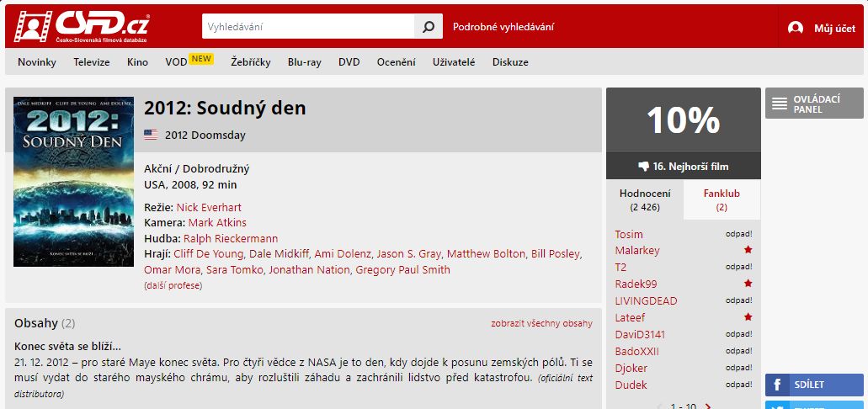Open actor Dale Midkiff link
Screen dimensions: 868x409
pyautogui.click(x=279, y=253)
